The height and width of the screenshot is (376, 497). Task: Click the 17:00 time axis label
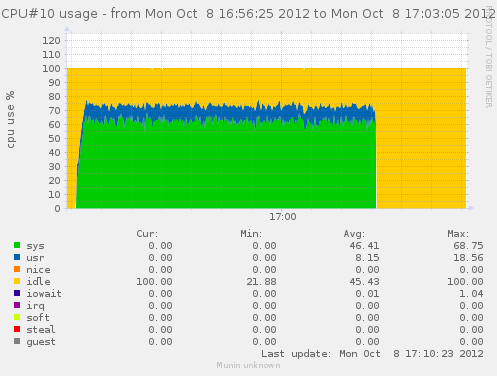[x=283, y=217]
